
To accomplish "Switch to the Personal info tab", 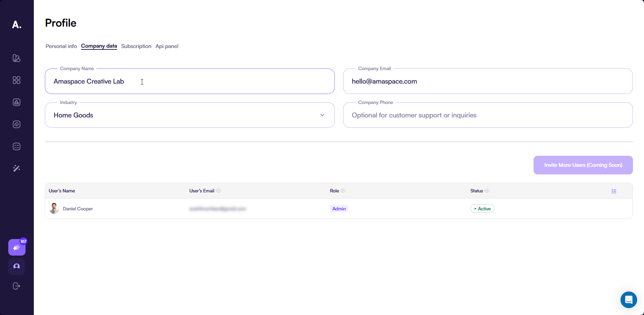I will point(61,46).
